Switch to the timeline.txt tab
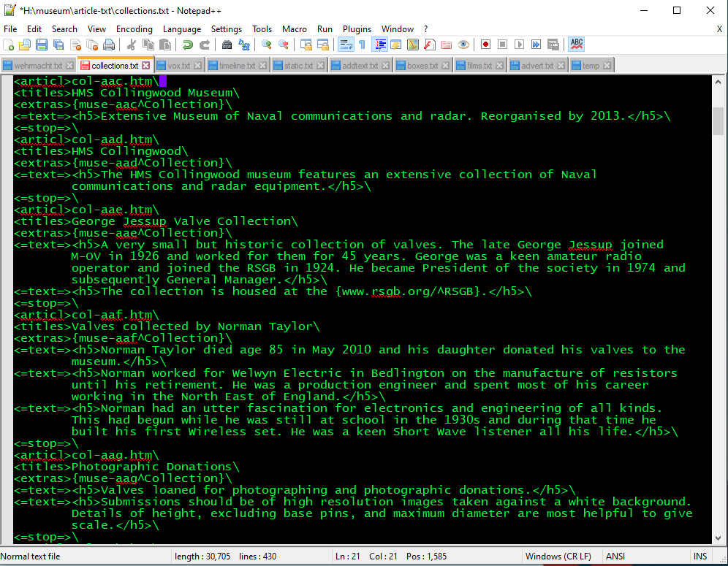The width and height of the screenshot is (728, 566). click(237, 66)
